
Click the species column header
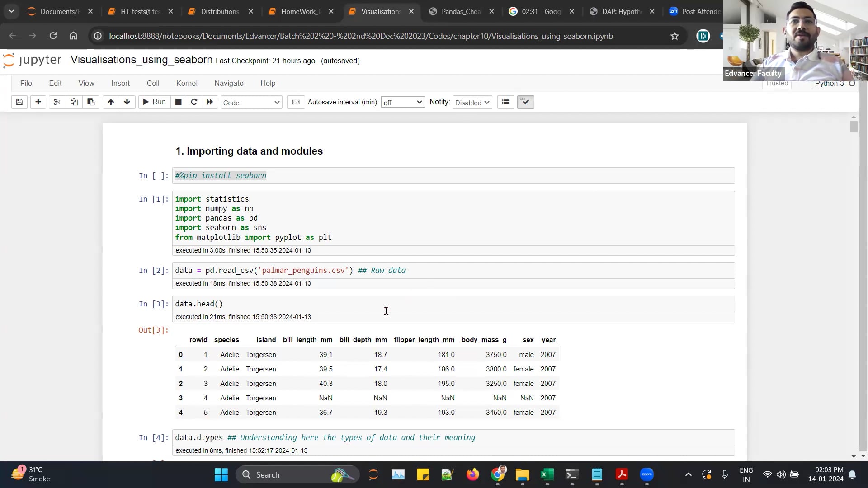226,340
